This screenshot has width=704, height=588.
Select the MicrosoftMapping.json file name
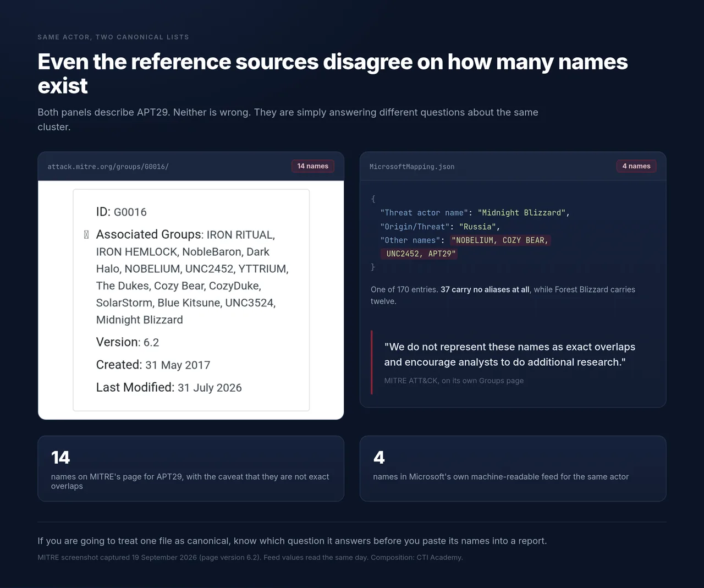coord(412,167)
